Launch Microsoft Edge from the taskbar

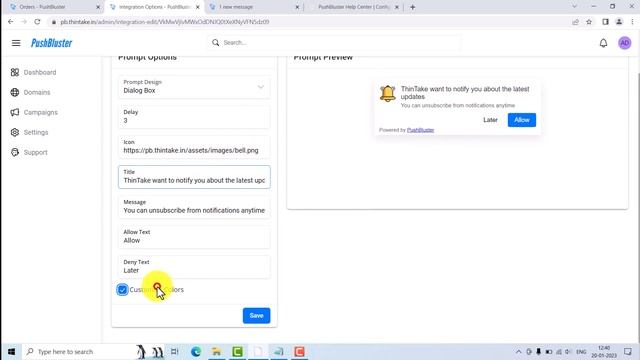[x=196, y=351]
